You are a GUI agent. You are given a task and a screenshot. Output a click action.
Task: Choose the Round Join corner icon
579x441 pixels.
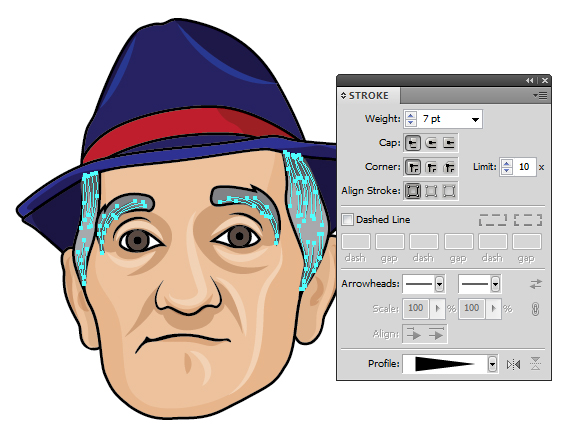tap(431, 167)
